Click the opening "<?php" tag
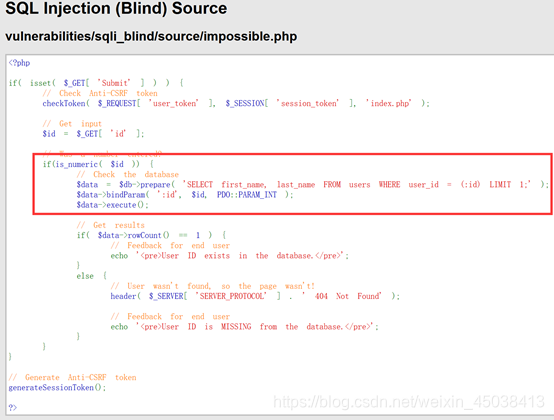 click(x=19, y=63)
